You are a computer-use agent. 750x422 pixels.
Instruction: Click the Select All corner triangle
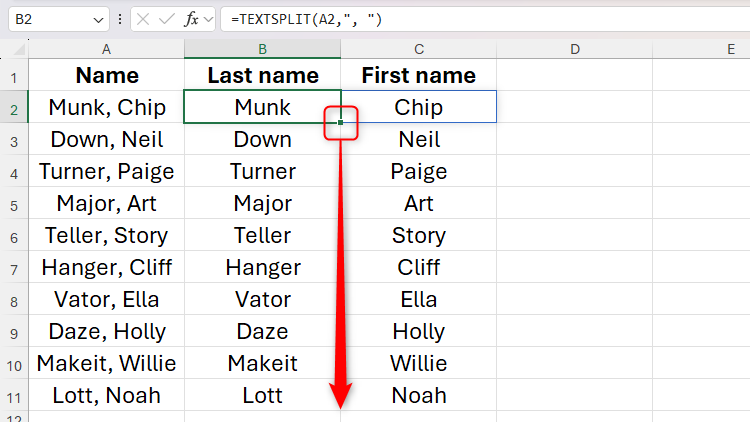click(x=14, y=47)
